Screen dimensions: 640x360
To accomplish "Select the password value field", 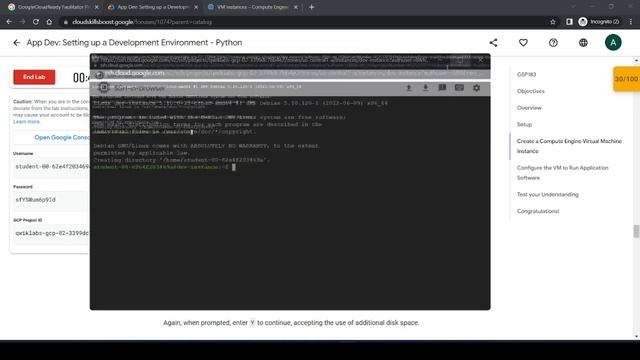I will coord(51,200).
